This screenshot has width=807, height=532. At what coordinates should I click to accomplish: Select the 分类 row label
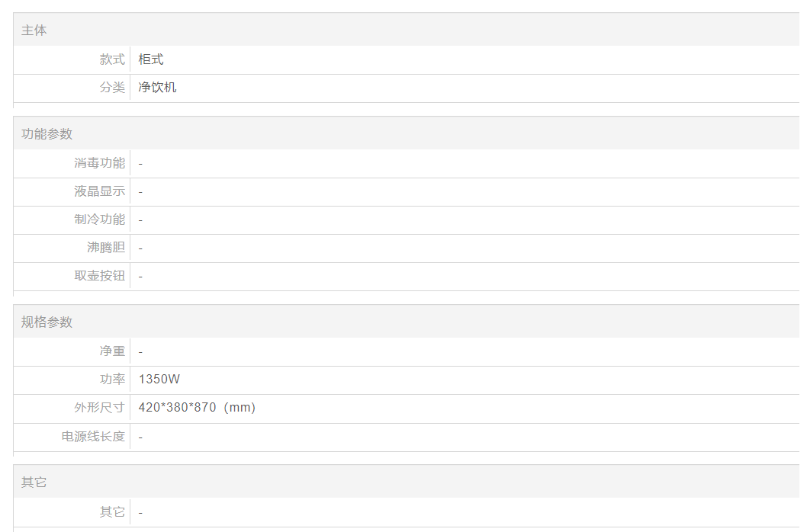[112, 88]
